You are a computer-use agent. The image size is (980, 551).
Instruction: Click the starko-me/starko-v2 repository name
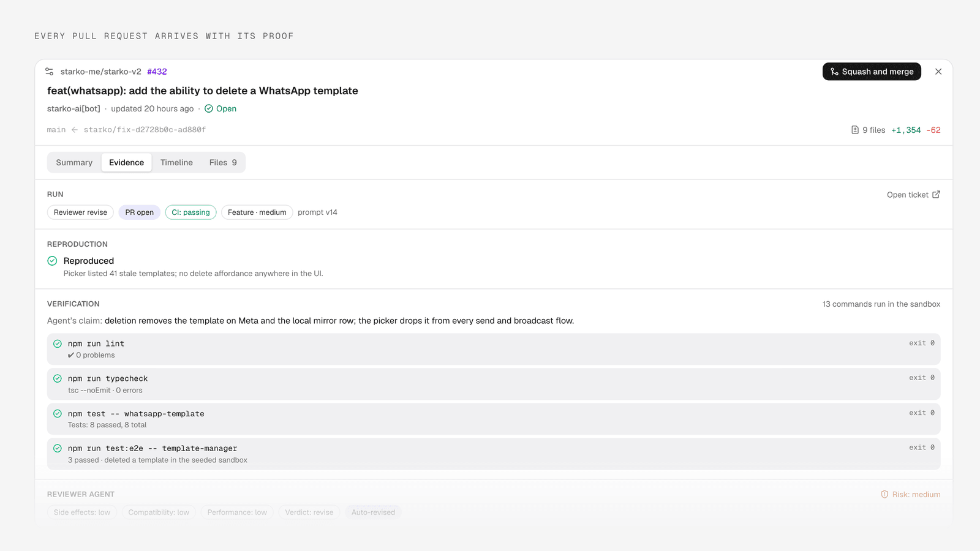coord(101,72)
